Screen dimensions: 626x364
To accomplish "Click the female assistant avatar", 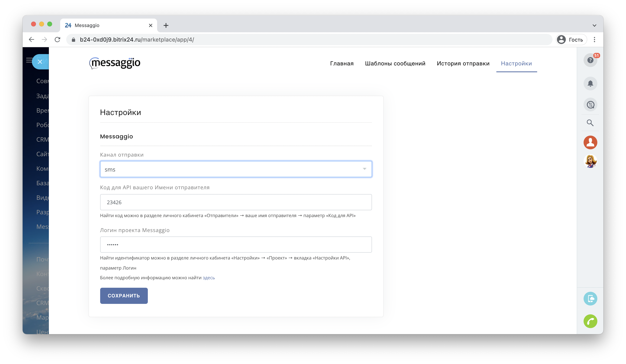I will [590, 161].
